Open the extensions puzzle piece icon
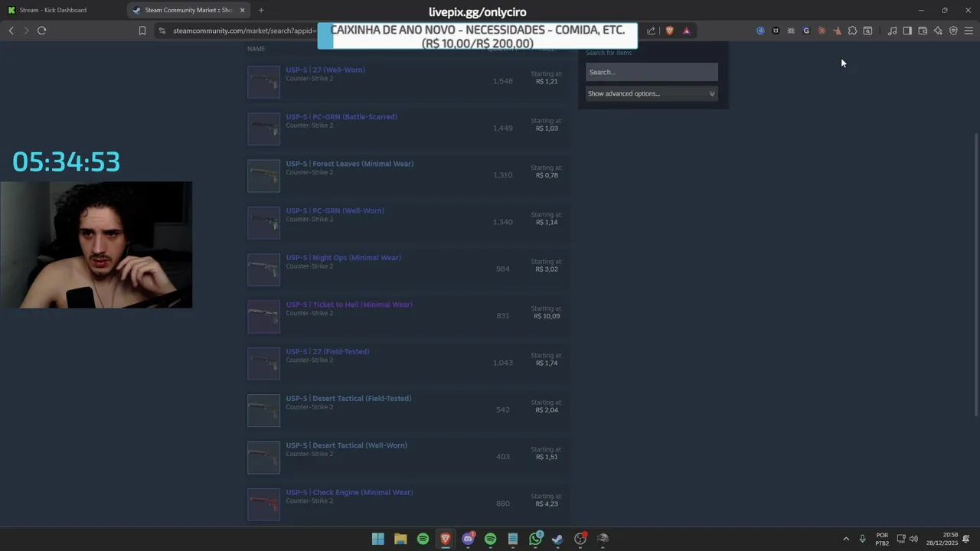Image resolution: width=980 pixels, height=551 pixels. (852, 31)
